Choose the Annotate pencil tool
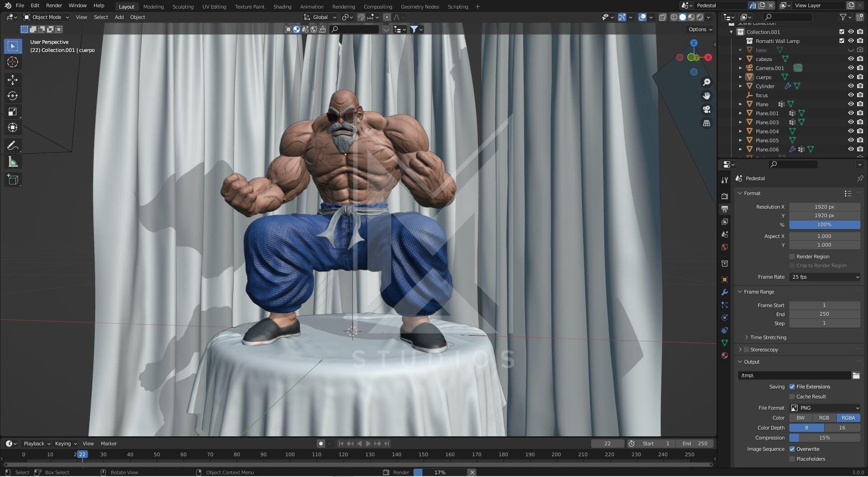868x477 pixels. (x=13, y=145)
